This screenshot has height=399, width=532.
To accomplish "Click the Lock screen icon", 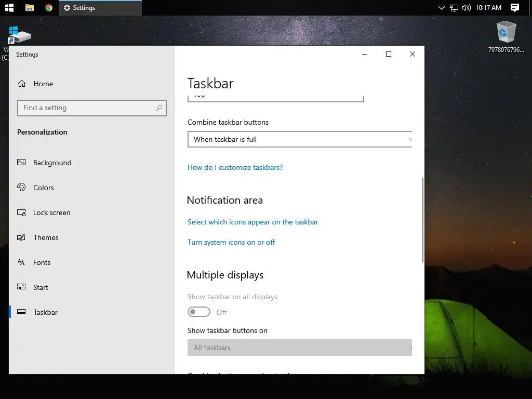I will (x=21, y=212).
